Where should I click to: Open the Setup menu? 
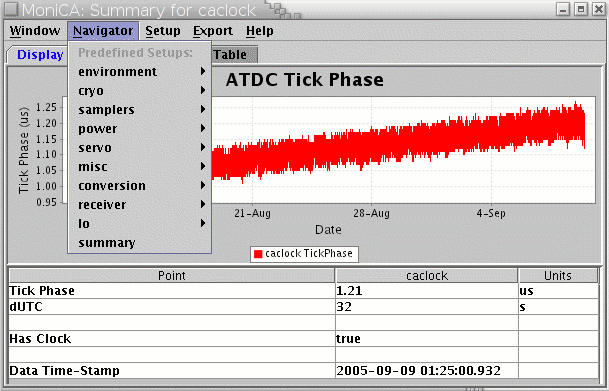[163, 31]
